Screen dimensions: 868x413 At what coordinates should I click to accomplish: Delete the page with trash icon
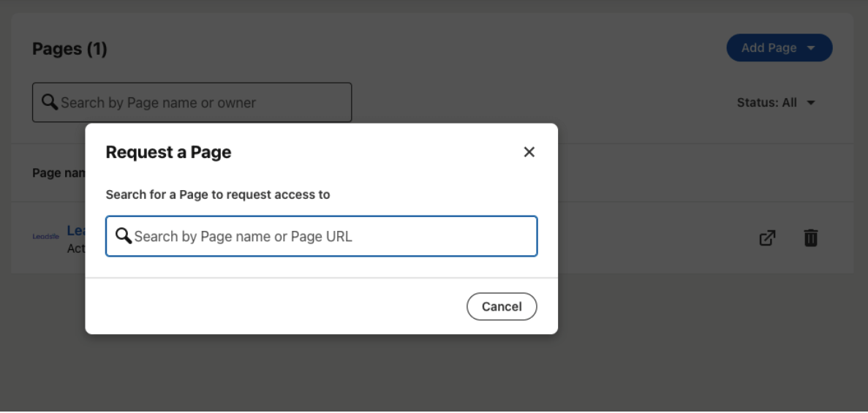click(x=810, y=238)
